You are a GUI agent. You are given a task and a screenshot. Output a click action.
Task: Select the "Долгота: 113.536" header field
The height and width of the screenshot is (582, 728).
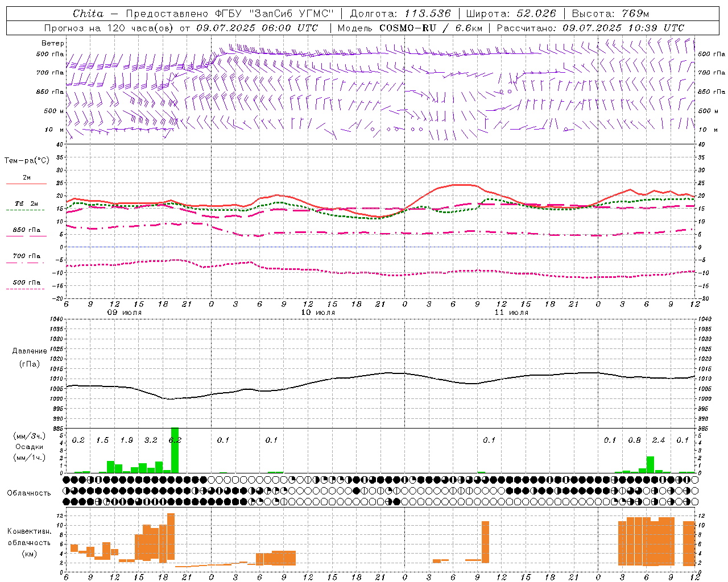tap(400, 14)
